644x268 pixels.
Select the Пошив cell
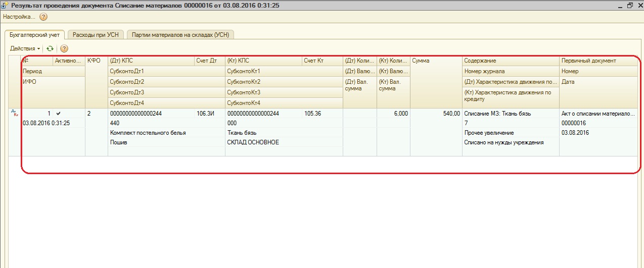pyautogui.click(x=166, y=142)
